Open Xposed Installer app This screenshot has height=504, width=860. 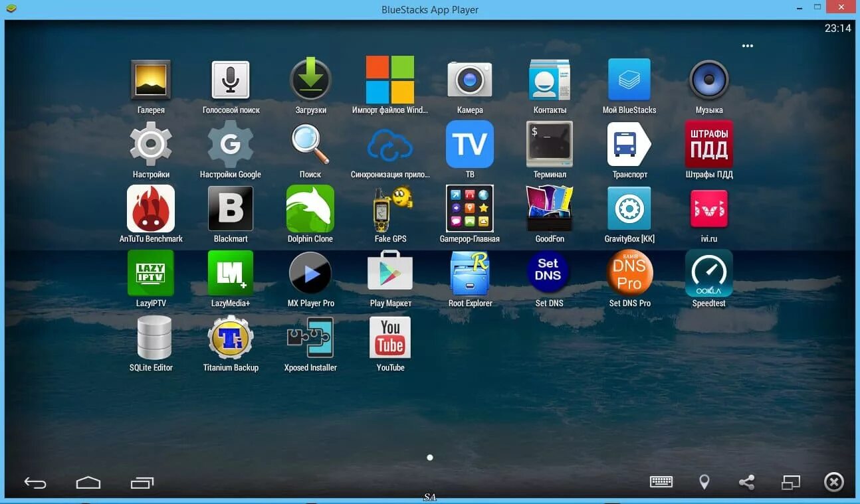tap(310, 337)
